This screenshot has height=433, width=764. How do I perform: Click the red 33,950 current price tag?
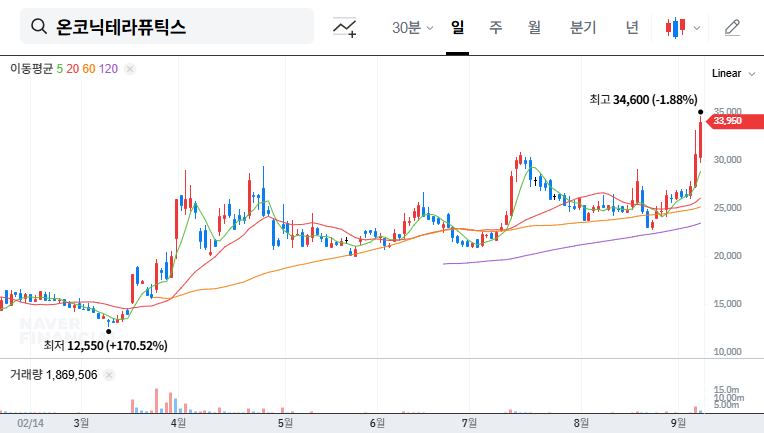point(736,121)
